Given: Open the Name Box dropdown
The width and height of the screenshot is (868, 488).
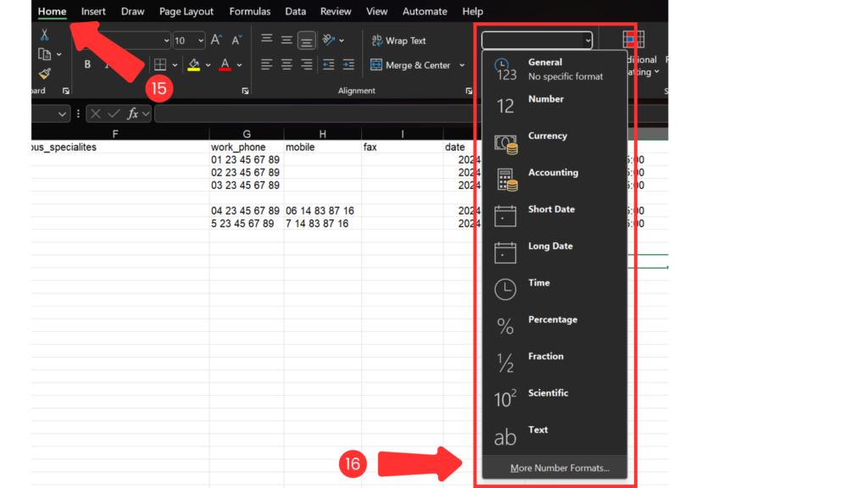Looking at the screenshot, I should point(62,114).
